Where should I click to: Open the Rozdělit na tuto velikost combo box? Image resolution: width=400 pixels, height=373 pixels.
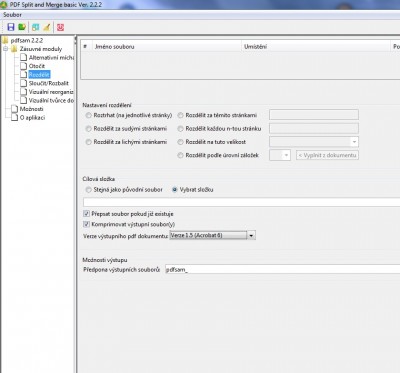(x=314, y=142)
